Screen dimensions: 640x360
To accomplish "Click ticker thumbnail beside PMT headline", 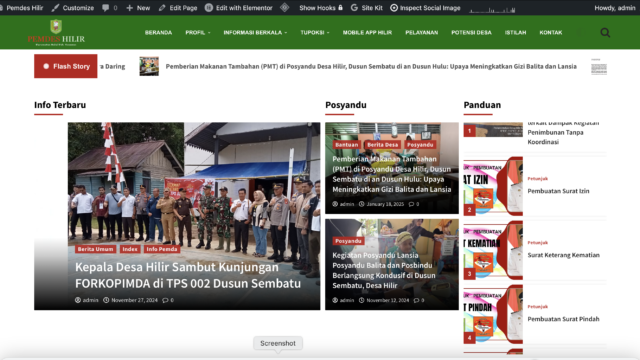I will pos(149,66).
